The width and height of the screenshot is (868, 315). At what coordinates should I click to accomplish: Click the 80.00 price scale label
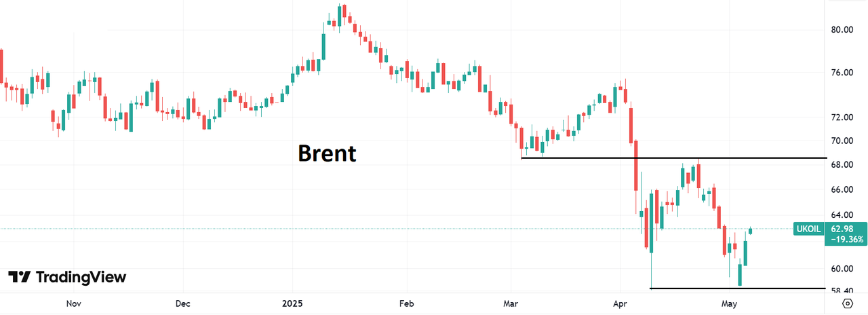(x=844, y=30)
